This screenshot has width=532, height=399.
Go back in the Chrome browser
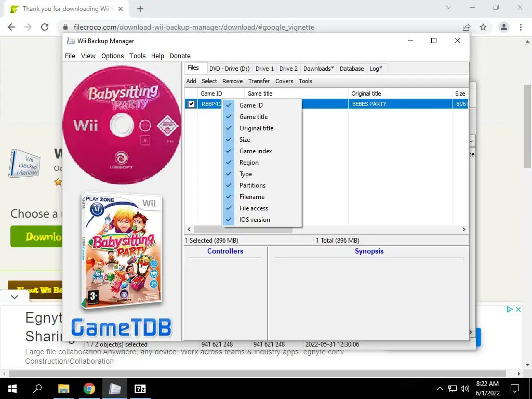(11, 27)
